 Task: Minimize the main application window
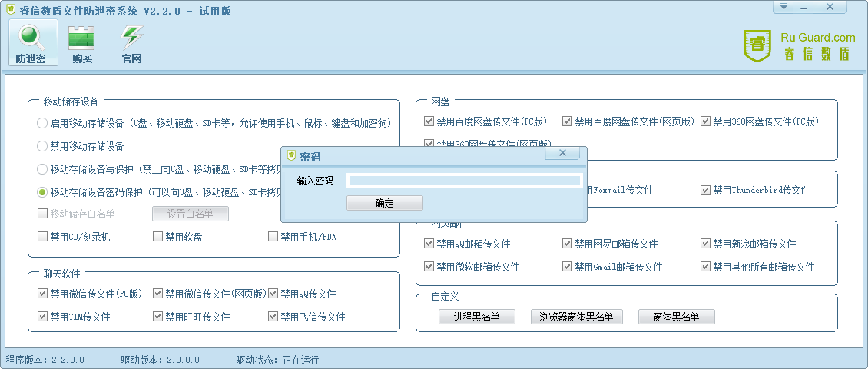pos(803,7)
